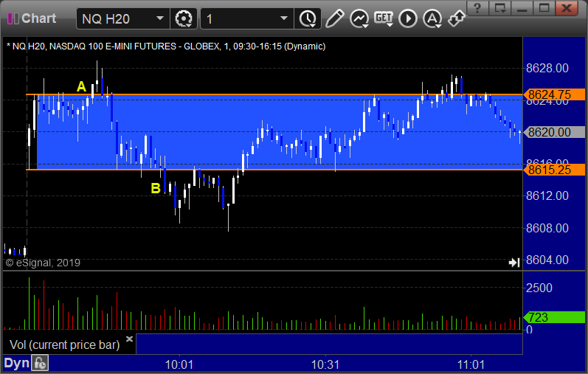Click the 8628.00 price axis label
The height and width of the screenshot is (374, 588).
[547, 69]
